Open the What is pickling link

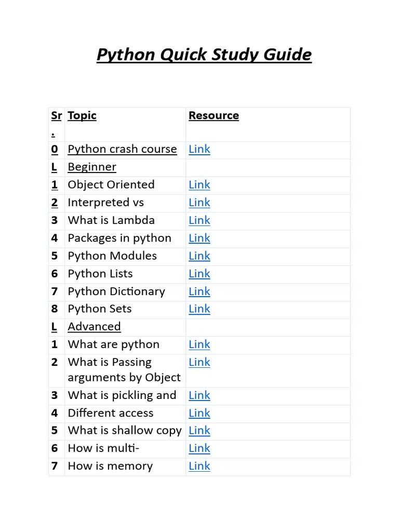pos(199,395)
